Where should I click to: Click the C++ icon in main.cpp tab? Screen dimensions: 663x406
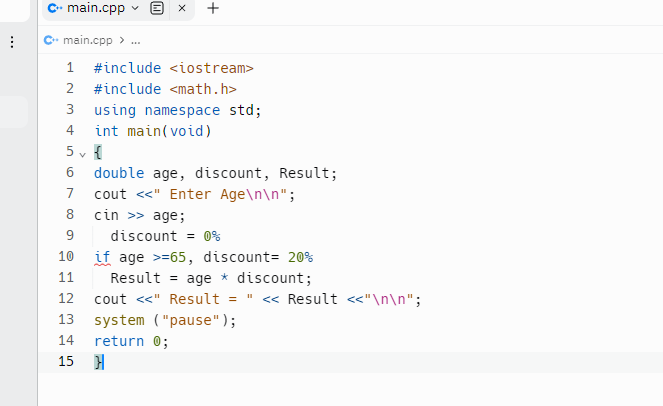(55, 8)
